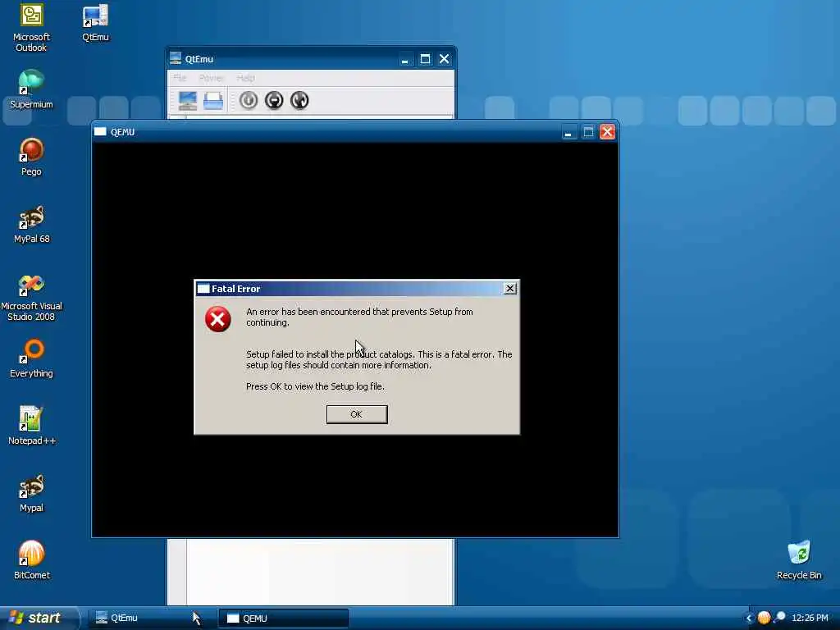The height and width of the screenshot is (630, 840).
Task: Click the open machine icon in QtEmu toolbar
Action: [x=213, y=100]
